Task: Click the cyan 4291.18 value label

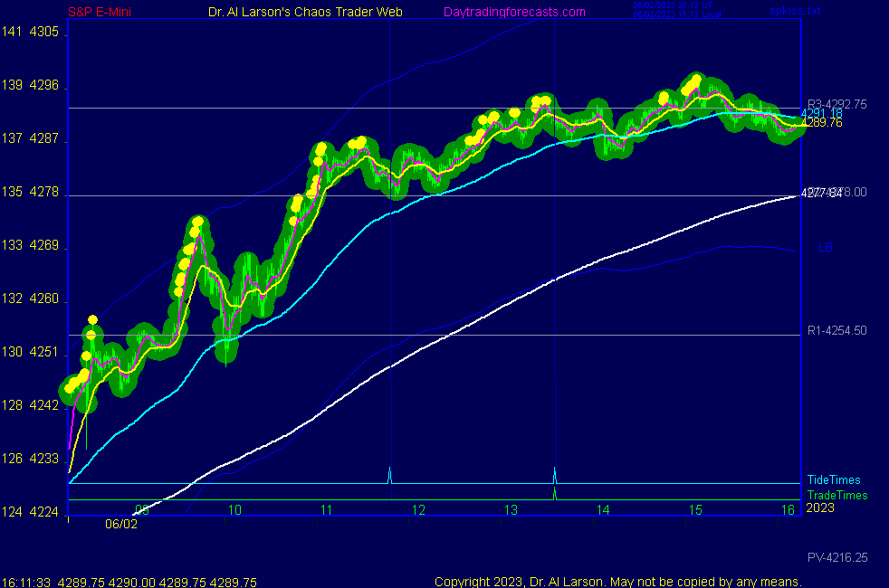Action: click(821, 114)
